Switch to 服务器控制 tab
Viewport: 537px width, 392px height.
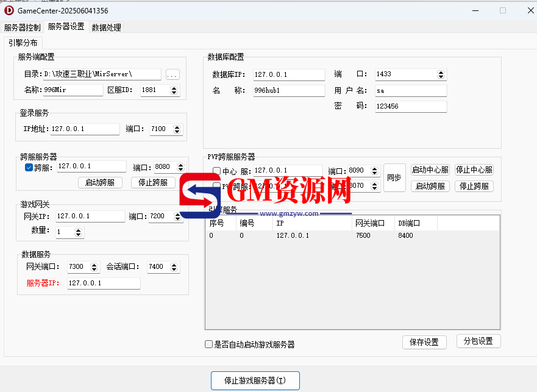click(x=23, y=27)
